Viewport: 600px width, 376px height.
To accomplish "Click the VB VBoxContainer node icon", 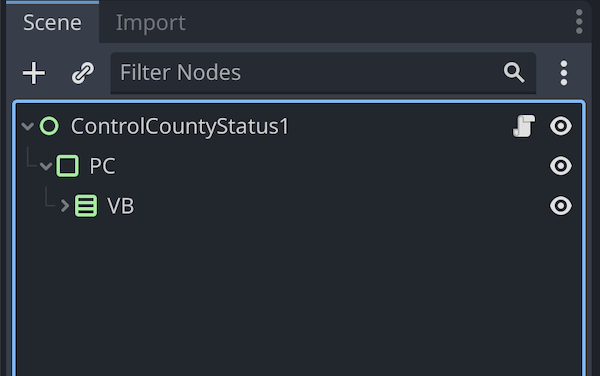I will [x=86, y=206].
